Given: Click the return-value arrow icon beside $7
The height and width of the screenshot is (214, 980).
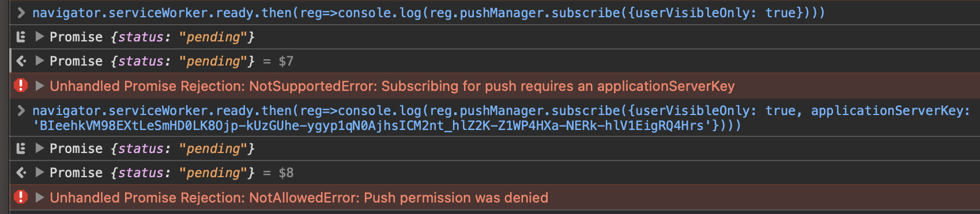Looking at the screenshot, I should tap(21, 61).
